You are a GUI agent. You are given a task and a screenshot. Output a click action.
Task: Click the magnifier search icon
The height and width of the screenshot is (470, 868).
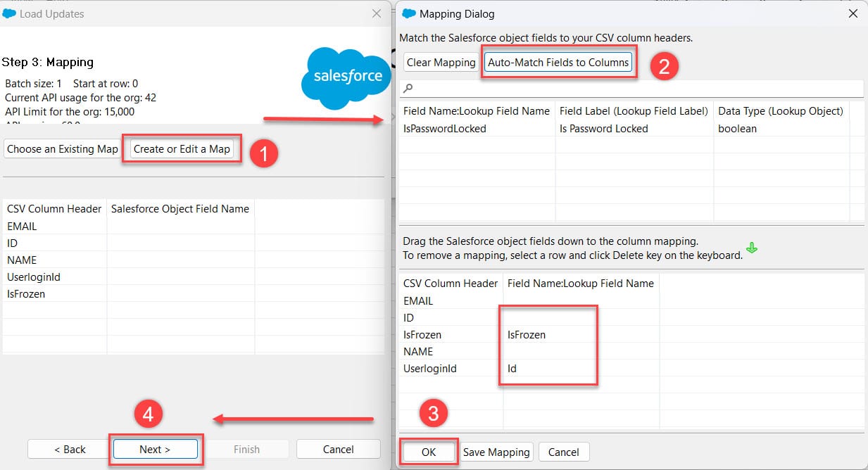pyautogui.click(x=408, y=89)
